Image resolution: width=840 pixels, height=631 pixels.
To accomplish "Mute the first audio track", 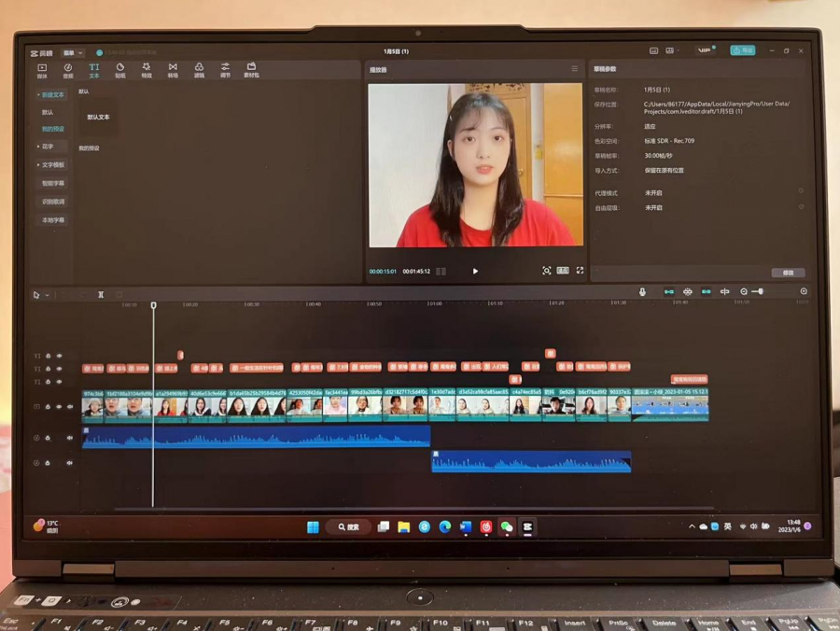I will tap(69, 437).
